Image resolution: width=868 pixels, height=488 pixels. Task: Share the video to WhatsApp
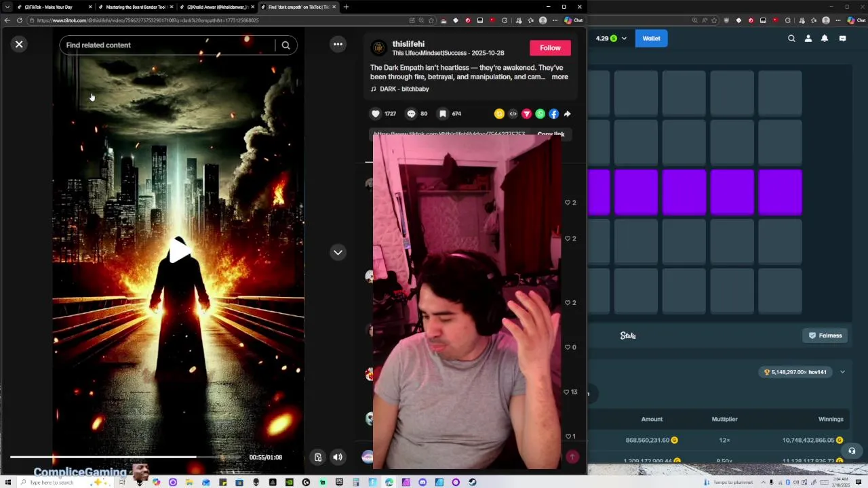coord(540,114)
